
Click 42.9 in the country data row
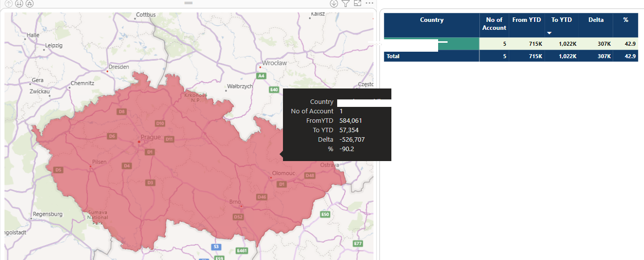pos(630,44)
